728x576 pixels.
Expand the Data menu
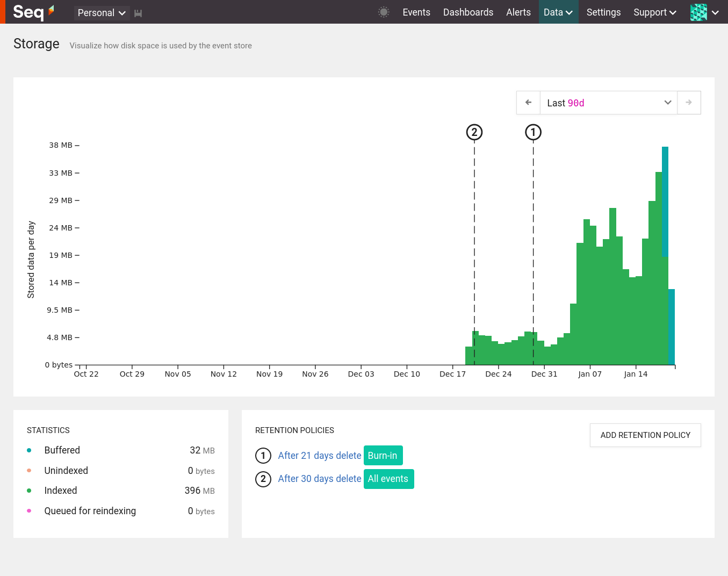coord(558,12)
